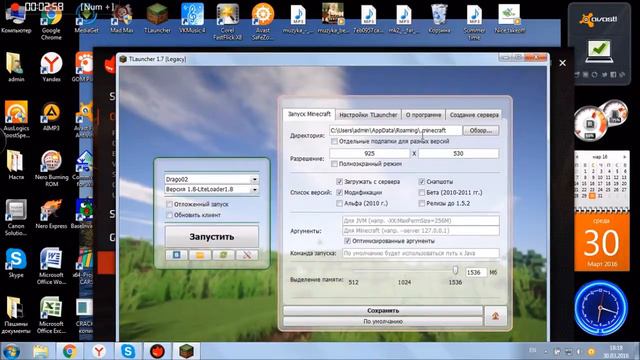Open the Настя folder on desktop
This screenshot has height=360, width=640.
pos(16,165)
